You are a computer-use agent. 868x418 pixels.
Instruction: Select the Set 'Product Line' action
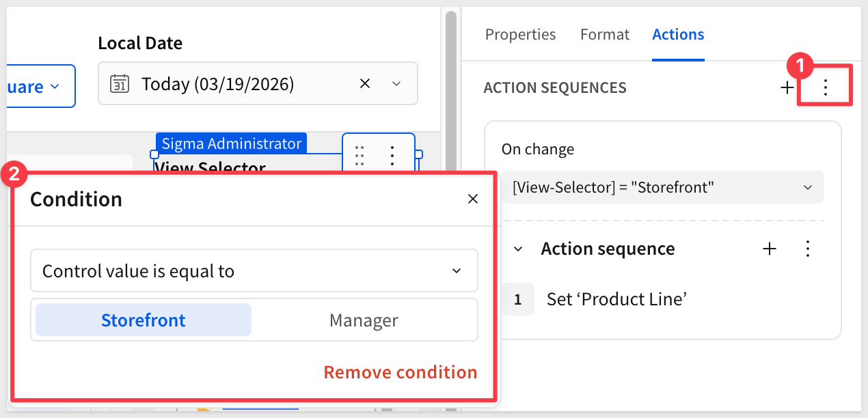616,299
